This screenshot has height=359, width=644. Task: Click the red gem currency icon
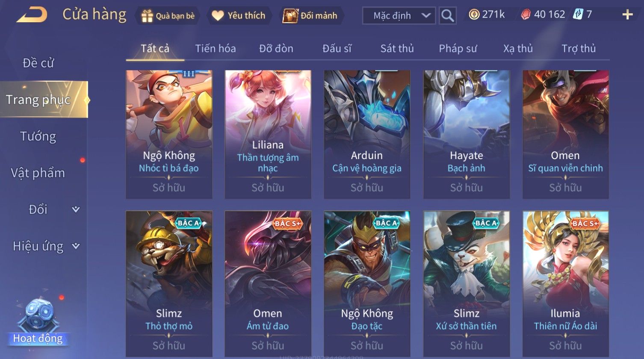click(526, 15)
